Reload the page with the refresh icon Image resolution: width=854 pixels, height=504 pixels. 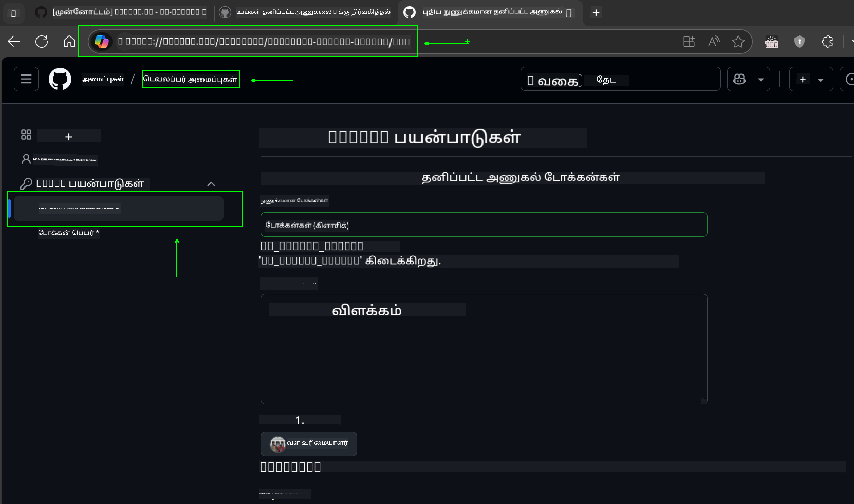click(42, 42)
